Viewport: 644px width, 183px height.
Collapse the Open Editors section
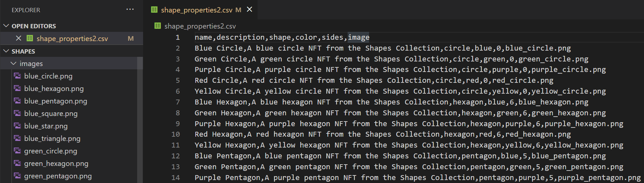pos(6,26)
